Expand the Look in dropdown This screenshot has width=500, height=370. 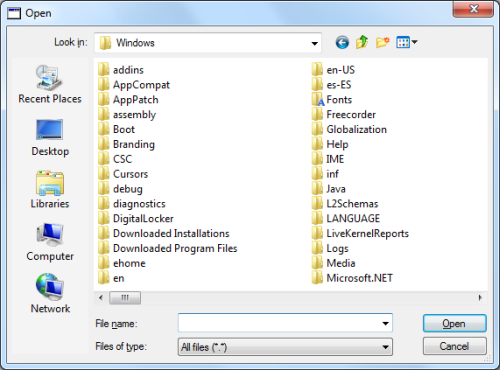(314, 43)
